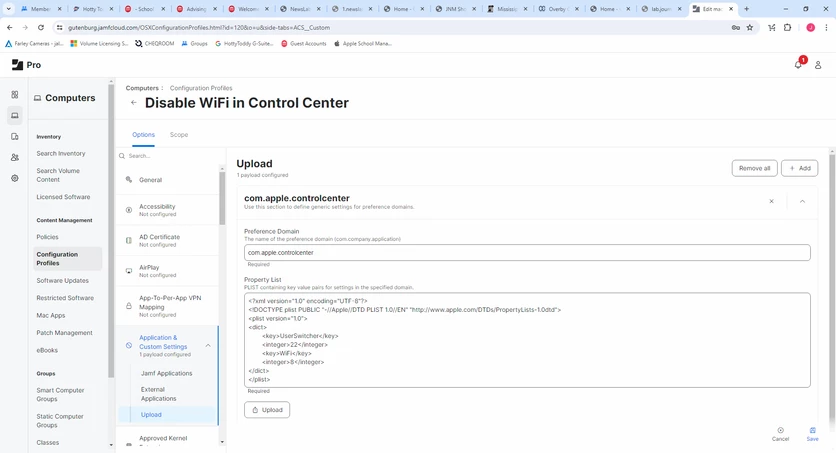Screen dimensions: 836x453
Task: Open eBooks in sidebar
Action: (x=47, y=350)
